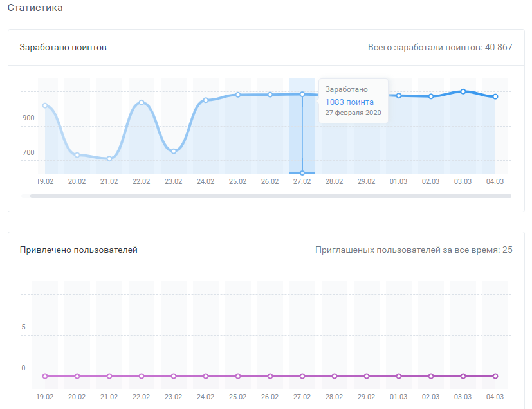Click the 19.02 point on the users chart

tap(45, 376)
